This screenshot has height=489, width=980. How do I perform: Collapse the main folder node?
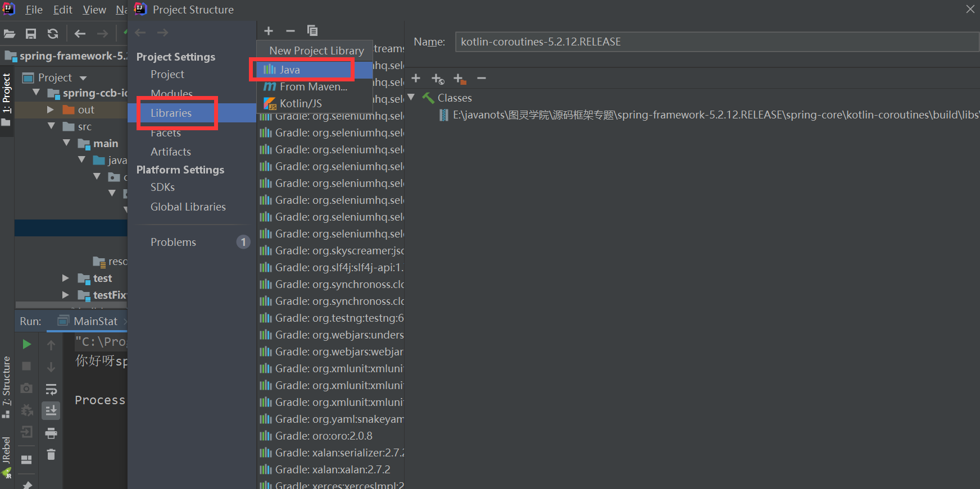[x=67, y=143]
